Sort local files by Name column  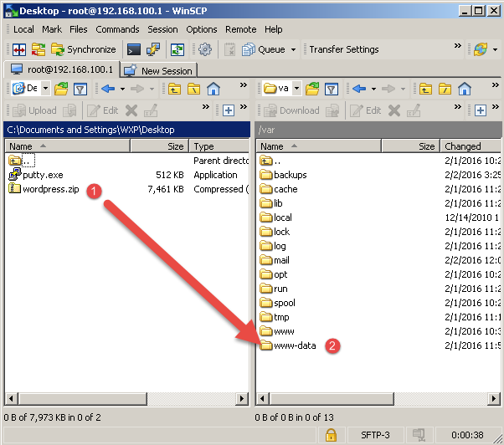[67, 146]
